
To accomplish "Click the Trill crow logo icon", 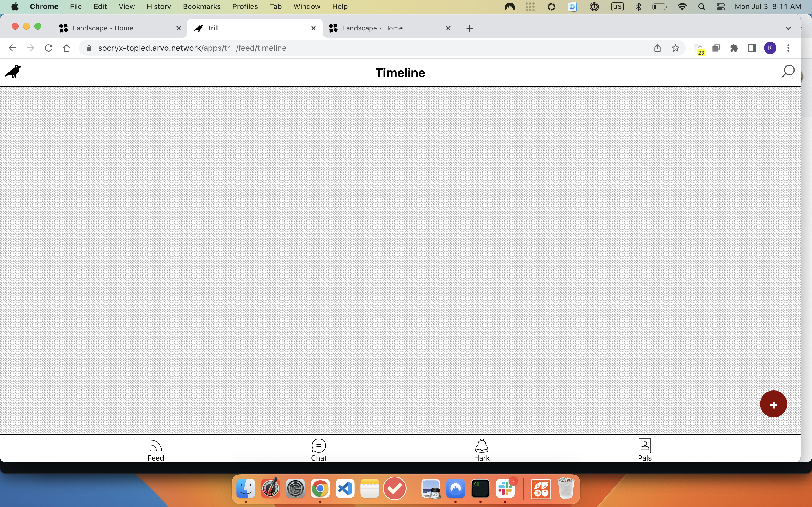I will (x=13, y=72).
